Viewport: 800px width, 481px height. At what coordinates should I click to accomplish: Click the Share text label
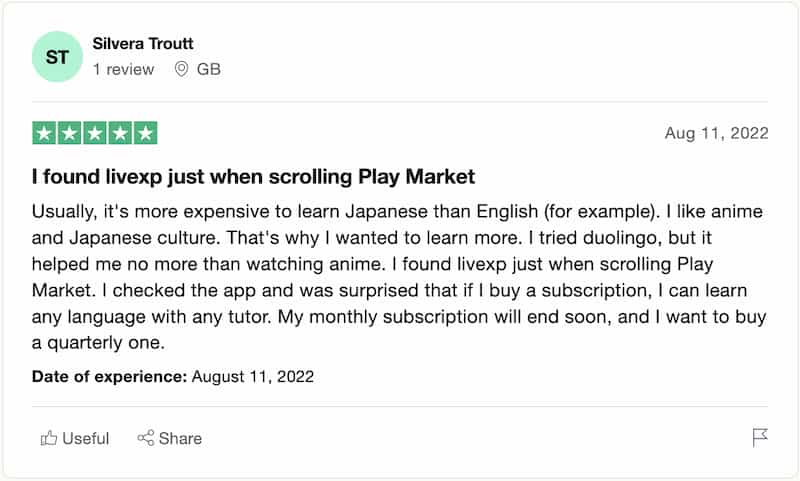click(x=180, y=438)
